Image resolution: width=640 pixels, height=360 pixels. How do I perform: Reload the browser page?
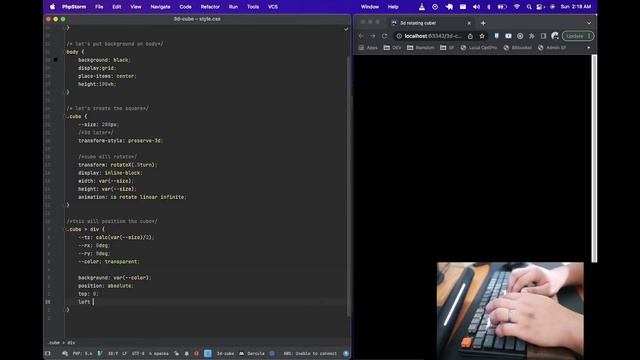pos(384,36)
